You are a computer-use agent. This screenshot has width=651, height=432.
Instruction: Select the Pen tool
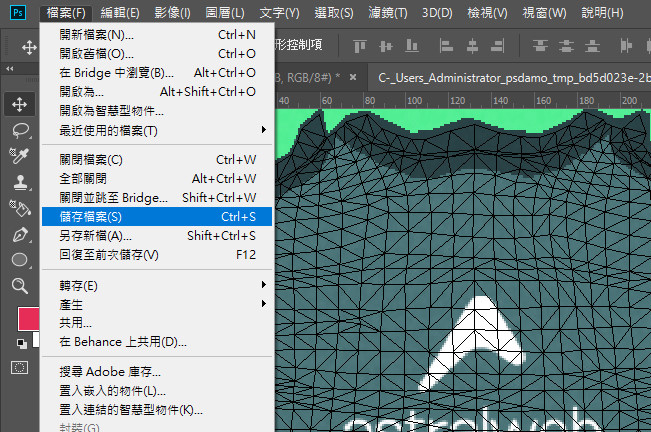19,234
